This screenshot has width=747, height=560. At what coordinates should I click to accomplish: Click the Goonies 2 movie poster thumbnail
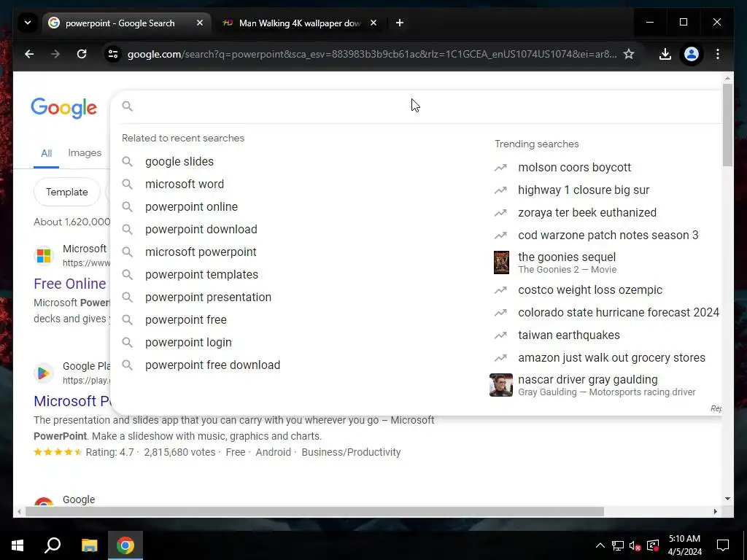[x=501, y=262]
